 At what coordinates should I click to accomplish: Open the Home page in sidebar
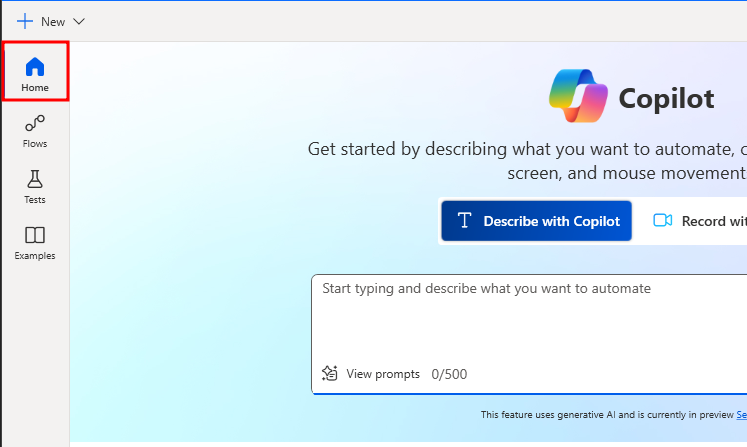(35, 71)
